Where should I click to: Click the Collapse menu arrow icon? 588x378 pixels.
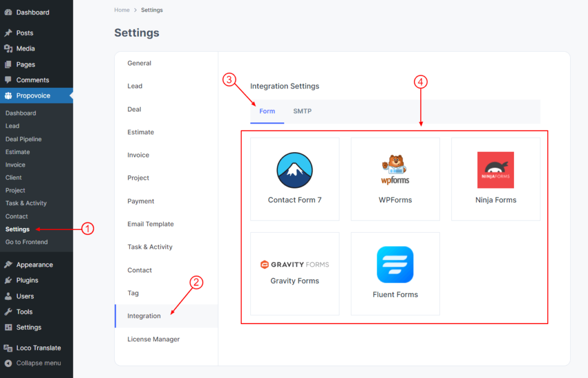8,363
